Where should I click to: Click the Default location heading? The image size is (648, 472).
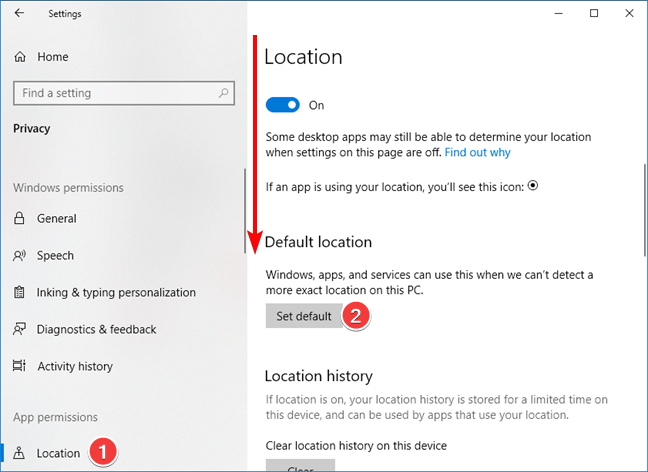(318, 242)
